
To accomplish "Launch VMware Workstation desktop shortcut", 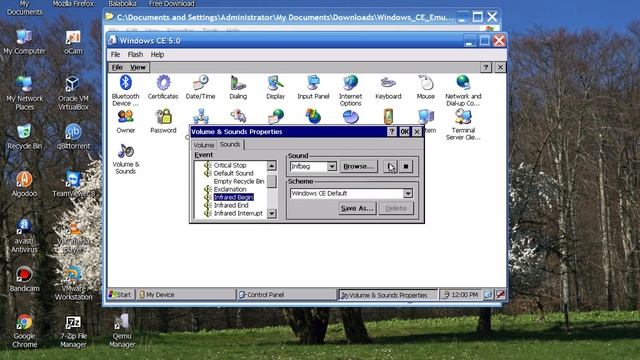I will tap(73, 283).
